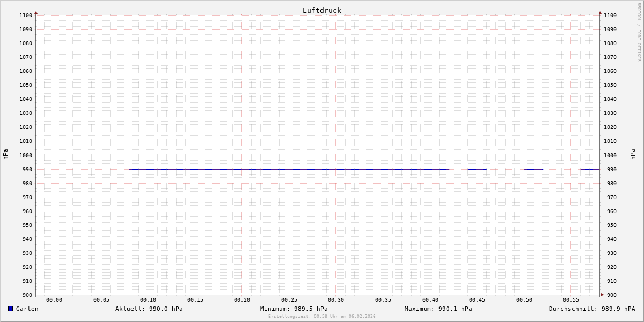The height and width of the screenshot is (322, 644).
Task: Click the 1100 label on the left y-axis
Action: point(25,16)
